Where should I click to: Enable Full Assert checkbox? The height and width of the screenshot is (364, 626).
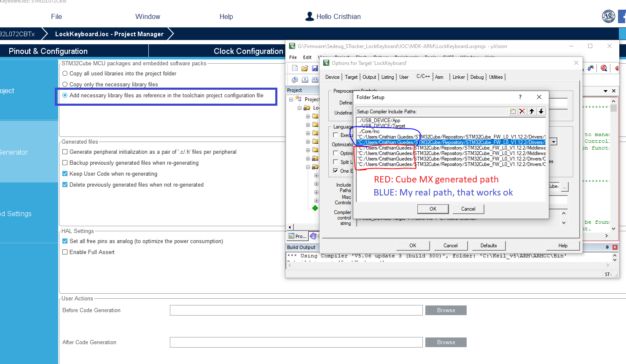65,252
